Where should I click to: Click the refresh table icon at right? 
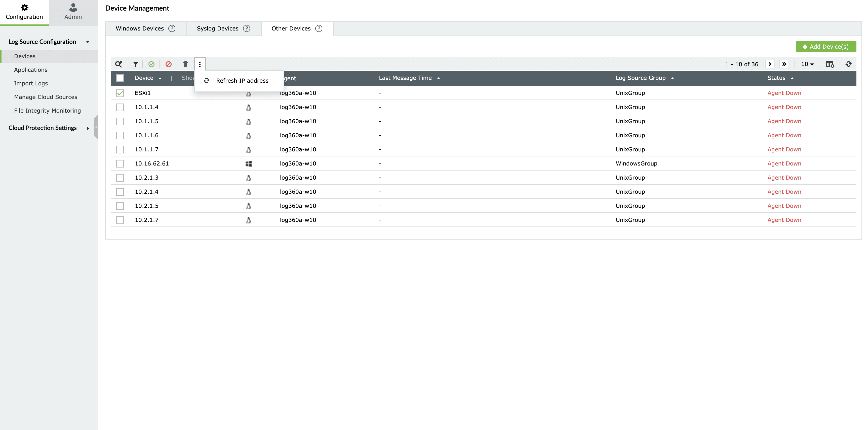pyautogui.click(x=848, y=64)
